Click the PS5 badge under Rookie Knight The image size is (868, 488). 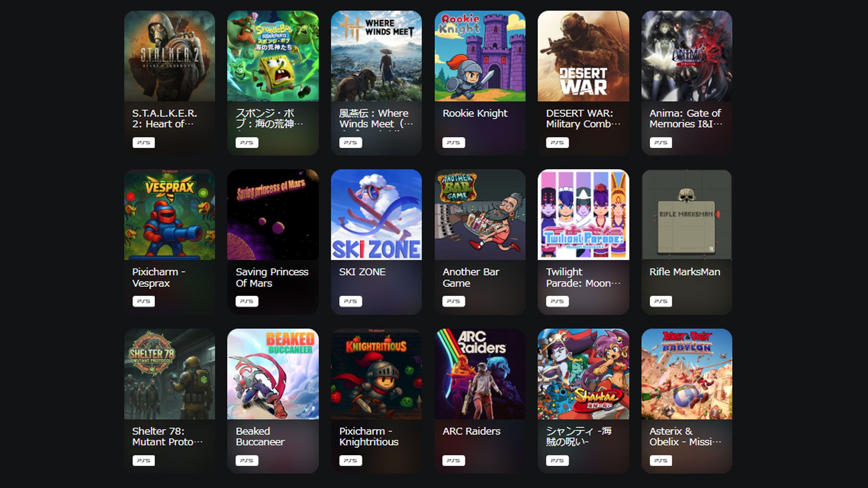(x=453, y=143)
